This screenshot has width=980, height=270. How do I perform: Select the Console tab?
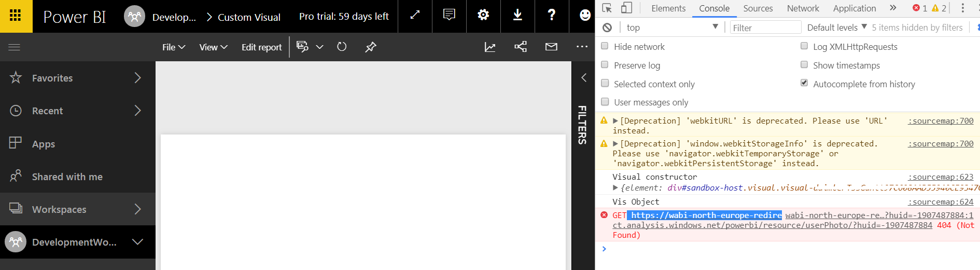coord(714,8)
